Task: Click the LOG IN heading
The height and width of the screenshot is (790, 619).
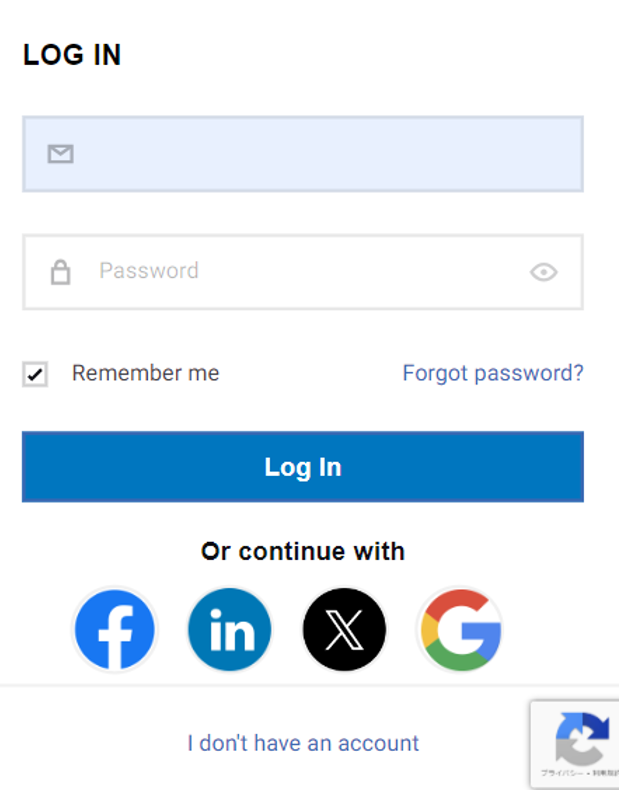Action: coord(72,56)
